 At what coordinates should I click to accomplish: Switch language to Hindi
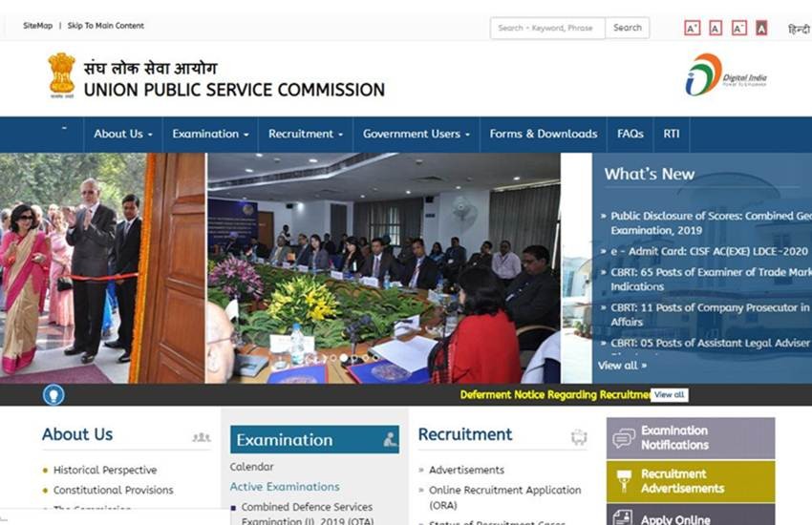tap(799, 30)
